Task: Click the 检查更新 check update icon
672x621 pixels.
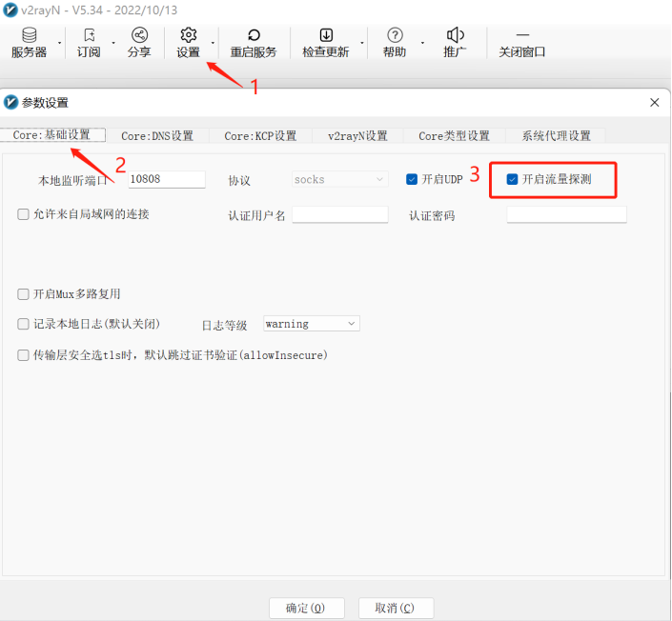Action: coord(326,43)
